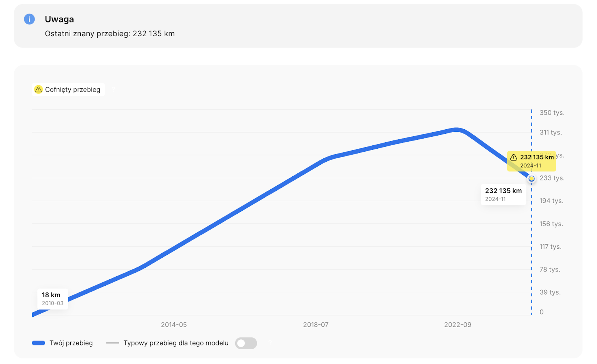Click the Twój przebieg legend label

click(71, 343)
